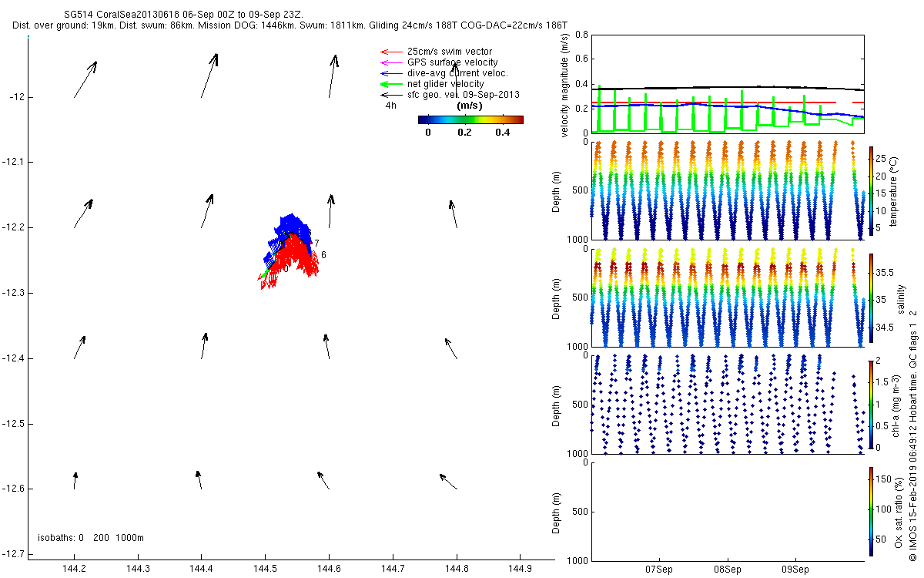
Task: Click the empty oxygen saturation depth panel
Action: click(x=727, y=512)
